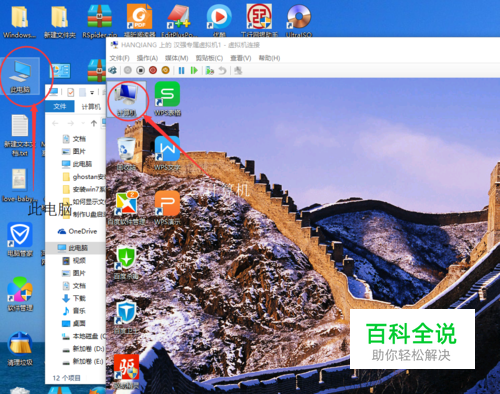Select the WPS表格 shortcut on VM desktop
This screenshot has height=394, width=500.
pyautogui.click(x=167, y=99)
